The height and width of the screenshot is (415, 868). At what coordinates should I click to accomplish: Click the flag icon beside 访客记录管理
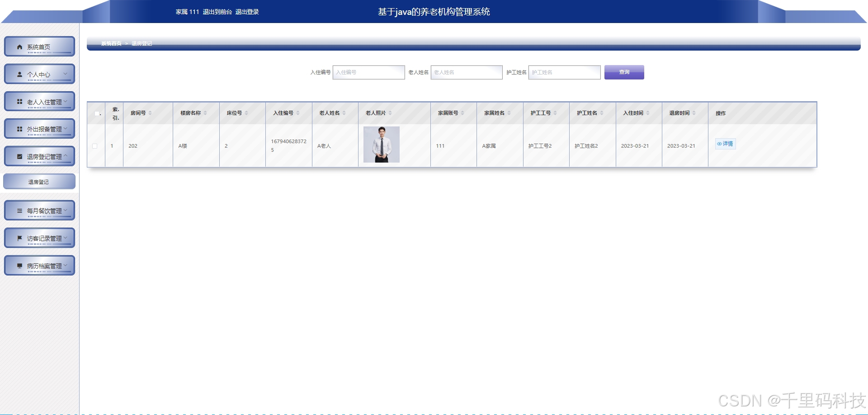click(x=19, y=238)
